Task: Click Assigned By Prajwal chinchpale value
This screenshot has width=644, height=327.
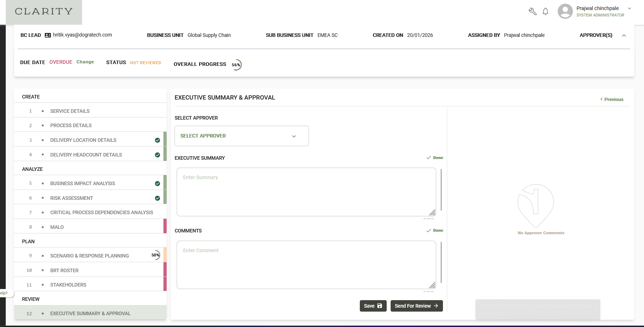Action: coord(524,35)
